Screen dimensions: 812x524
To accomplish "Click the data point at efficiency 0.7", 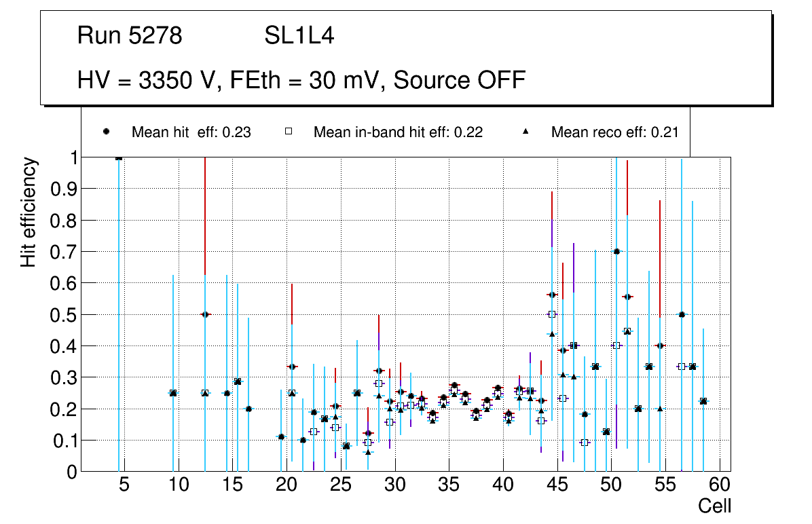I will coord(616,251).
